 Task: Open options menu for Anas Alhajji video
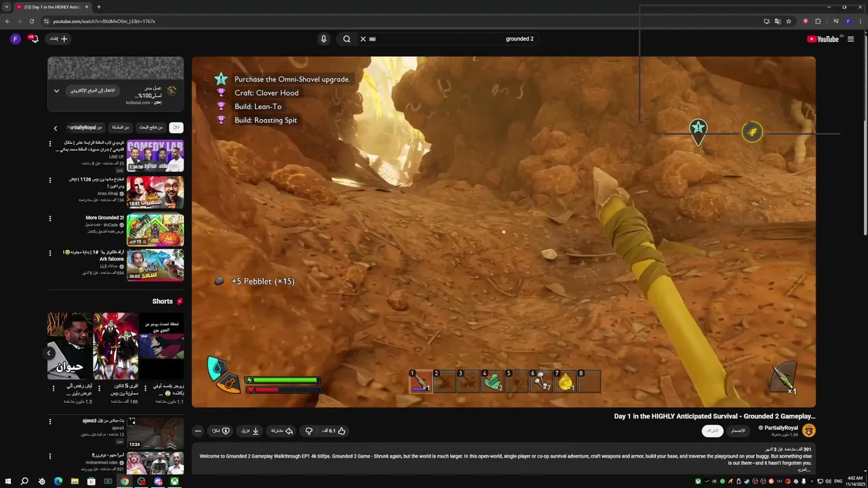click(x=50, y=180)
